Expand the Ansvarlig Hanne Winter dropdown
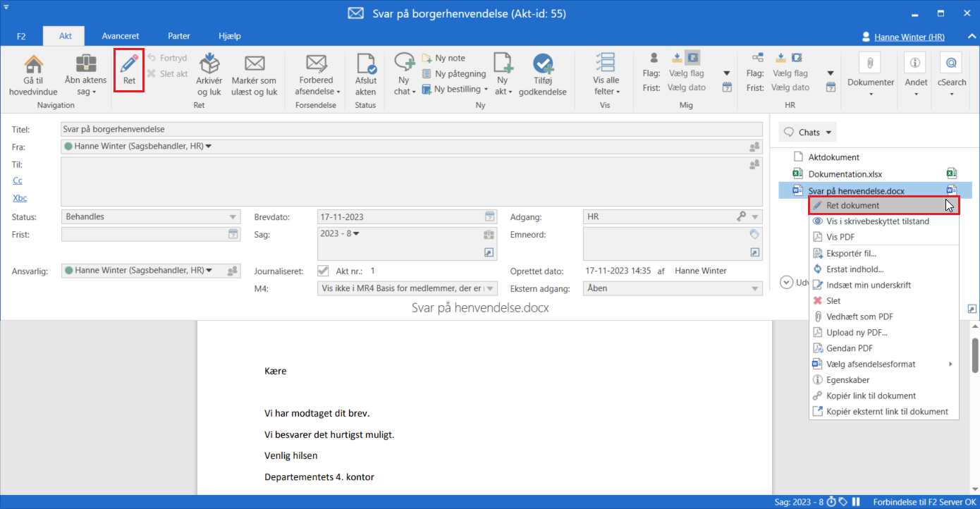 209,270
